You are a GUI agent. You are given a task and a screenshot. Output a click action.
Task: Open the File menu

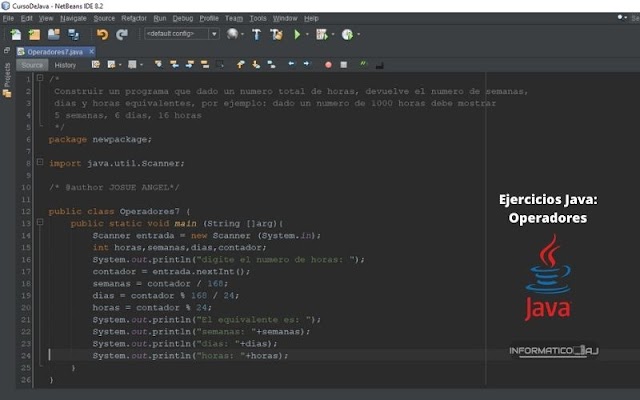(x=8, y=18)
